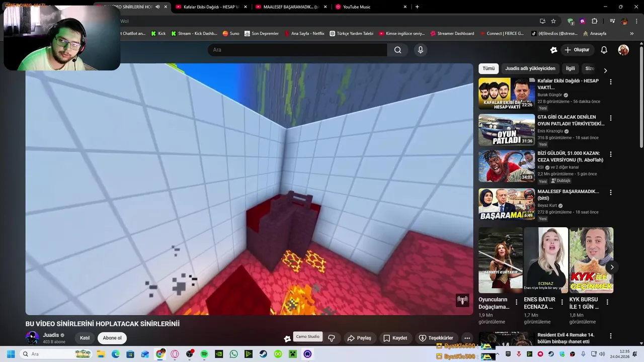Click the channel watermark on the video player

click(x=462, y=300)
